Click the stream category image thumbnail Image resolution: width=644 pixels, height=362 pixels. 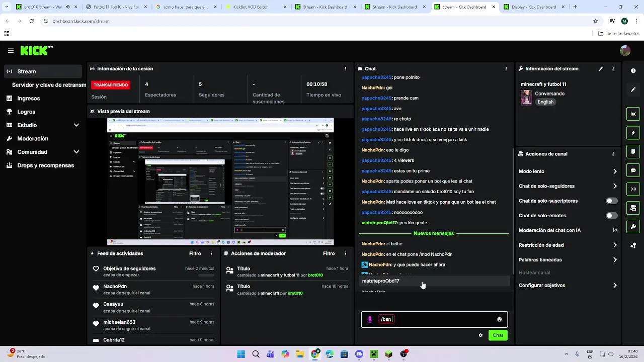coord(526,98)
